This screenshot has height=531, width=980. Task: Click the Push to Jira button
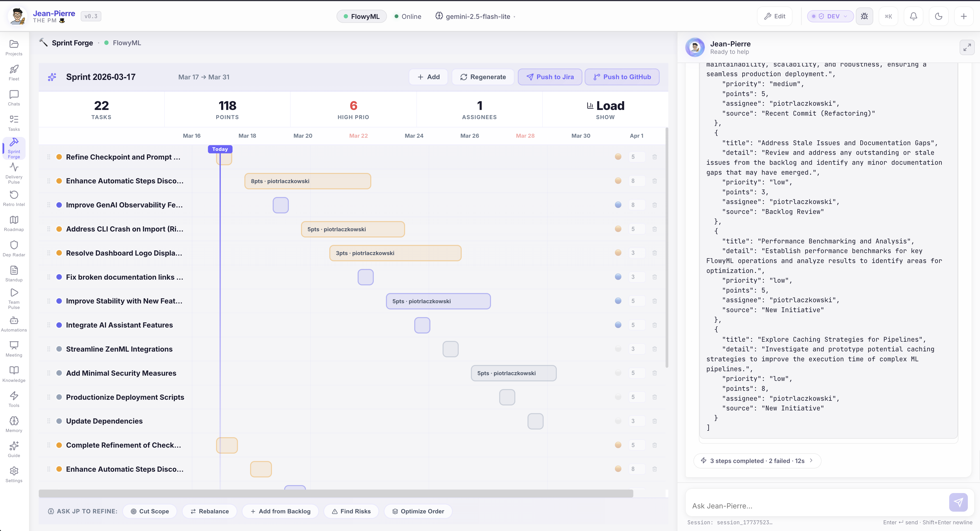[550, 77]
